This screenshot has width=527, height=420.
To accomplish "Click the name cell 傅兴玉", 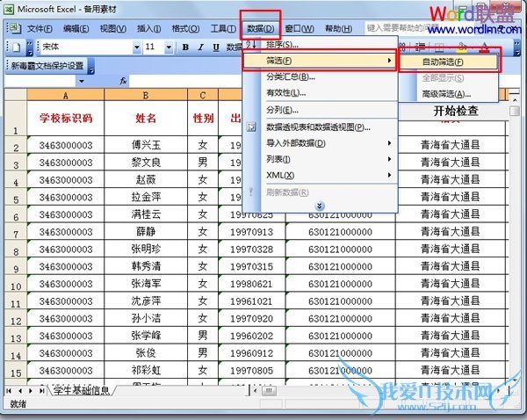I will (146, 145).
